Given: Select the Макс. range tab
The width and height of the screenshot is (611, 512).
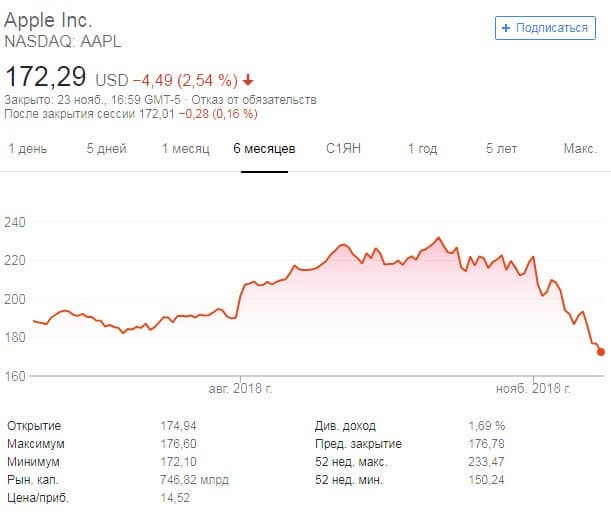Looking at the screenshot, I should click(x=580, y=149).
